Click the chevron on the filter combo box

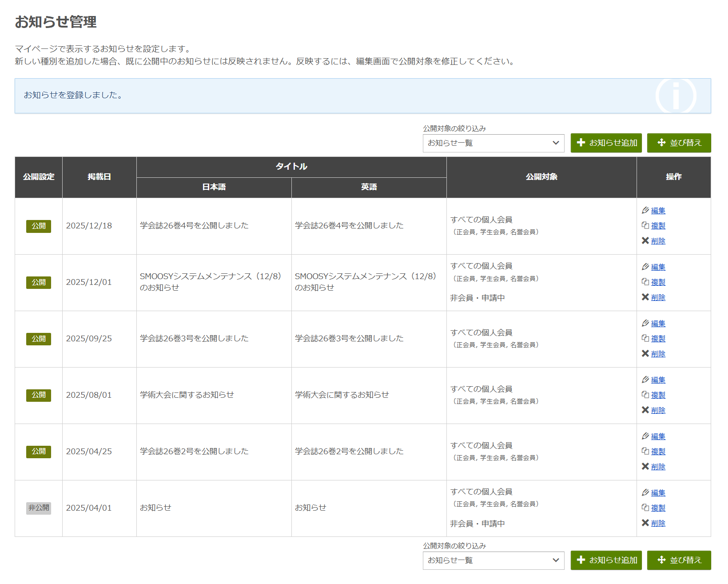556,143
